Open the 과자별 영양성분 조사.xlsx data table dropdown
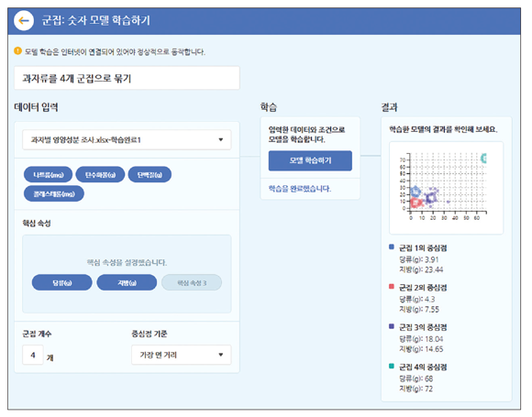Screen dimensions: 532x417 [x=127, y=139]
